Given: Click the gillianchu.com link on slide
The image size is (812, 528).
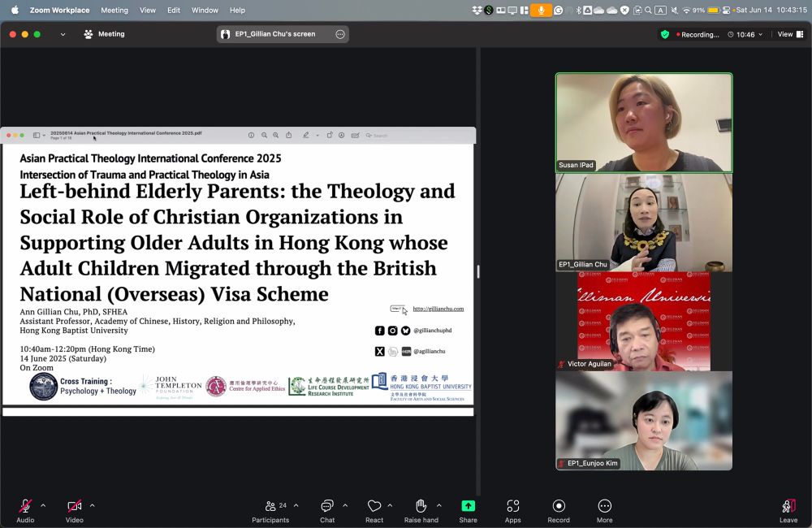Looking at the screenshot, I should pyautogui.click(x=438, y=309).
